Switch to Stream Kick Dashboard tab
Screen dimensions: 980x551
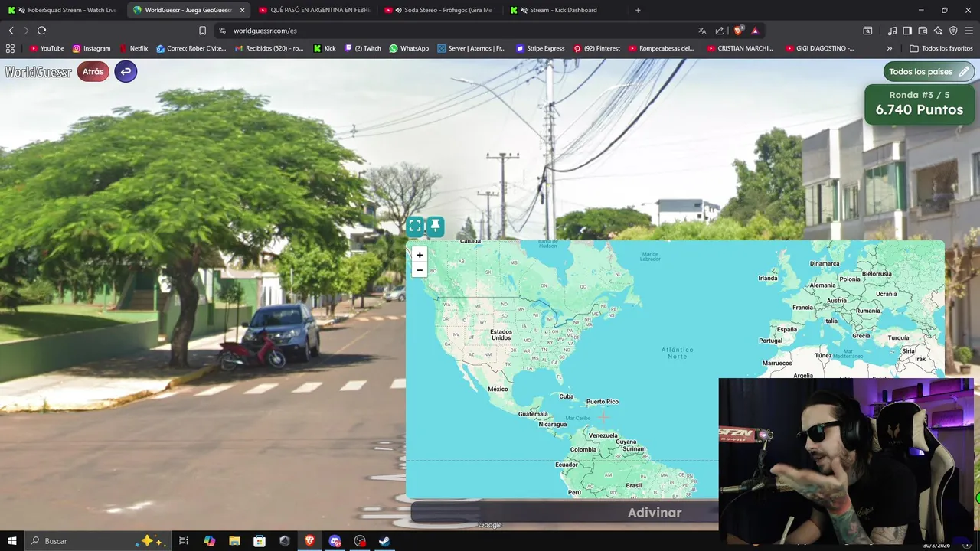[x=565, y=10]
